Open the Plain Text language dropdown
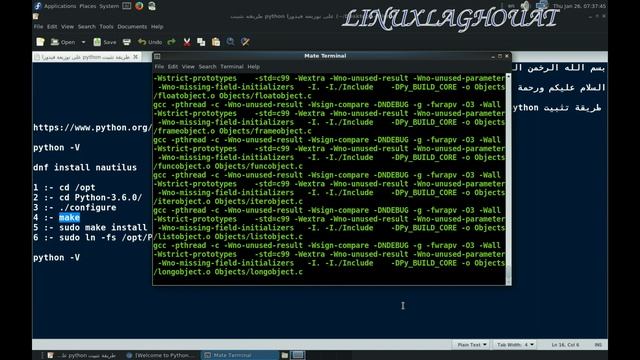Viewport: 640px width, 360px height. pos(472,345)
